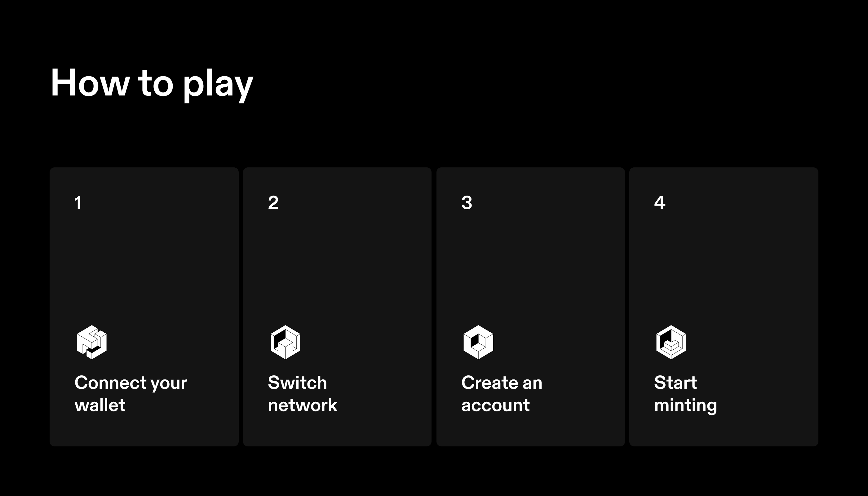
Task: Click the word 'account' in card three
Action: pyautogui.click(x=496, y=405)
